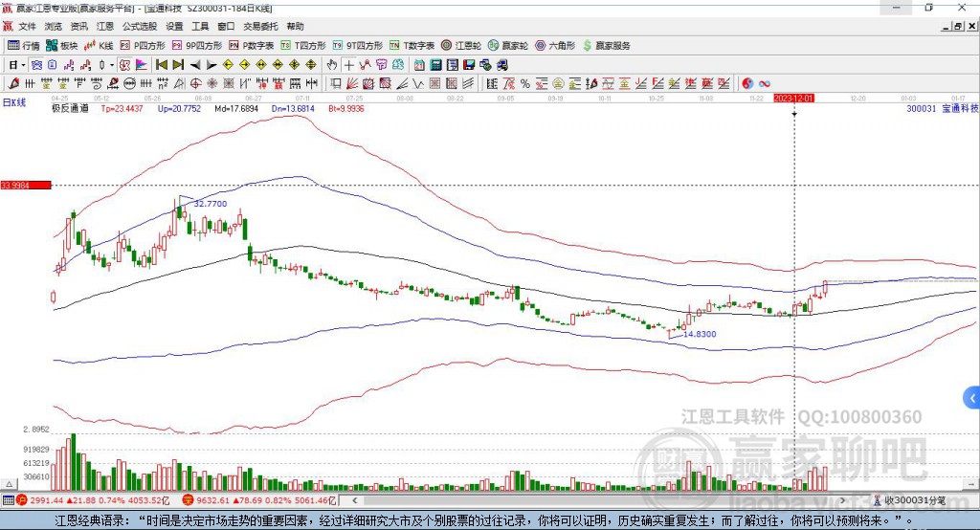This screenshot has width=980, height=530.
Task: Click the black left arrow icon
Action: click(195, 65)
